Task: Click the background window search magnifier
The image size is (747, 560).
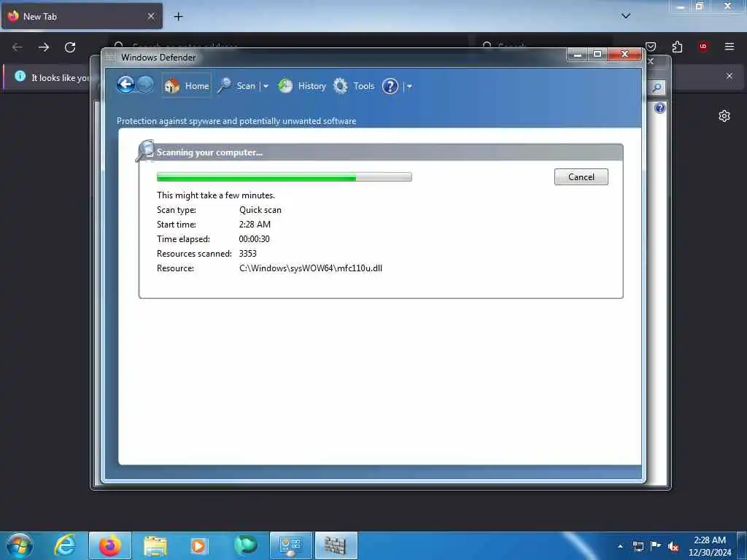Action: pyautogui.click(x=657, y=87)
